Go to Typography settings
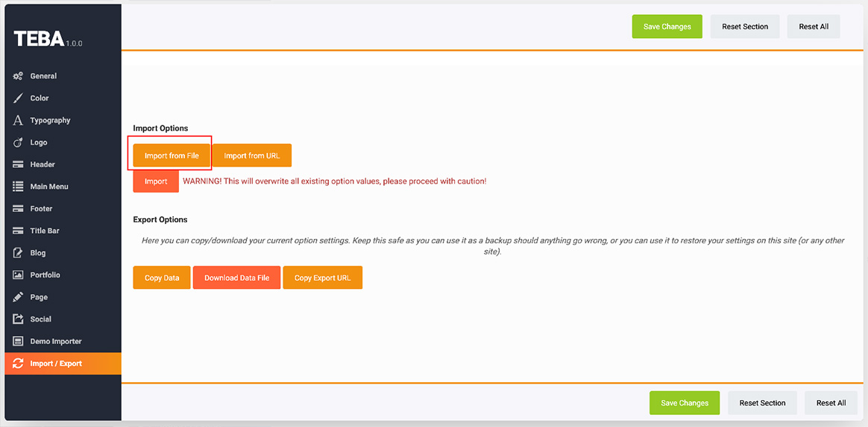Viewport: 868px width, 427px height. click(x=63, y=120)
